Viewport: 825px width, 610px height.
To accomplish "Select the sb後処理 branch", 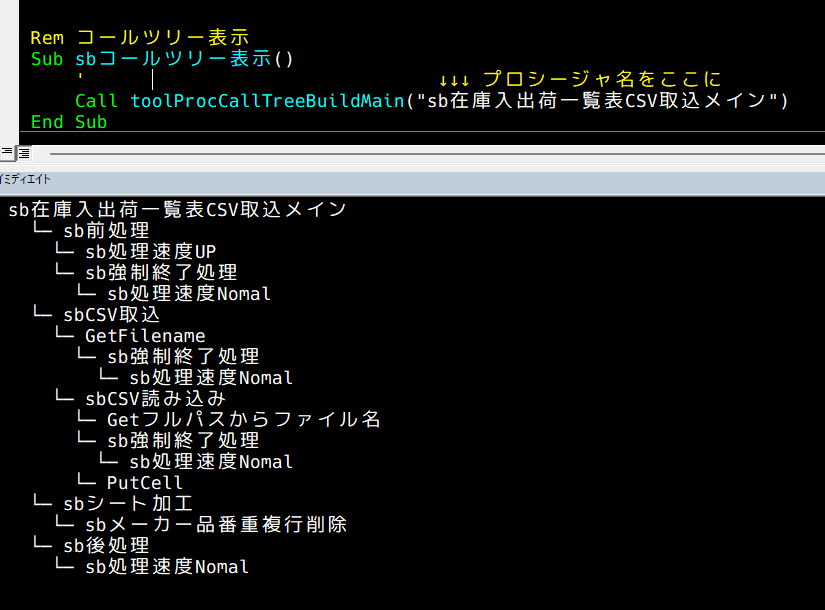I will click(104, 545).
